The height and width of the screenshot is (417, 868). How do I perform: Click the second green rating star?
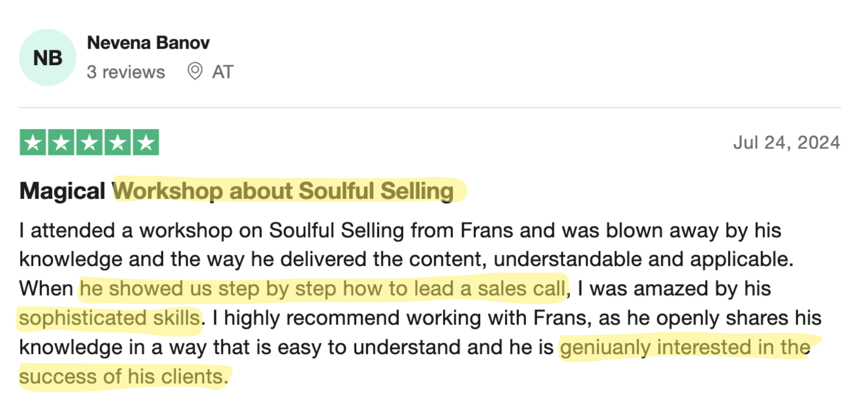[61, 142]
